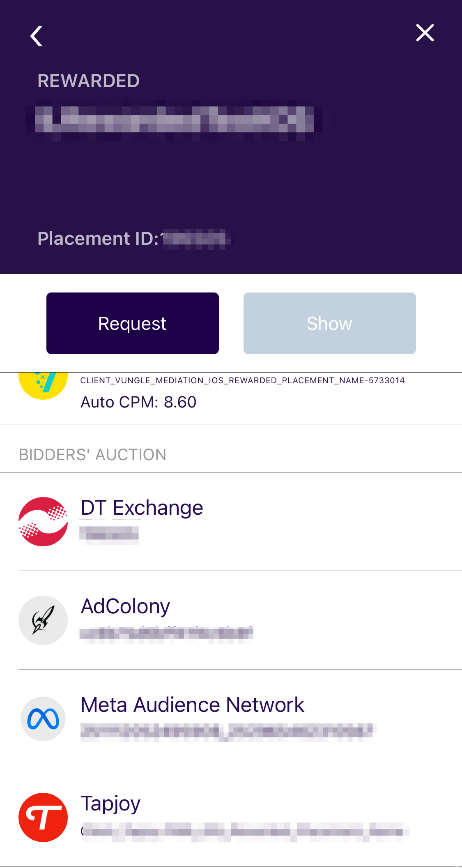Select the DT Exchange bidder name

pyautogui.click(x=142, y=508)
